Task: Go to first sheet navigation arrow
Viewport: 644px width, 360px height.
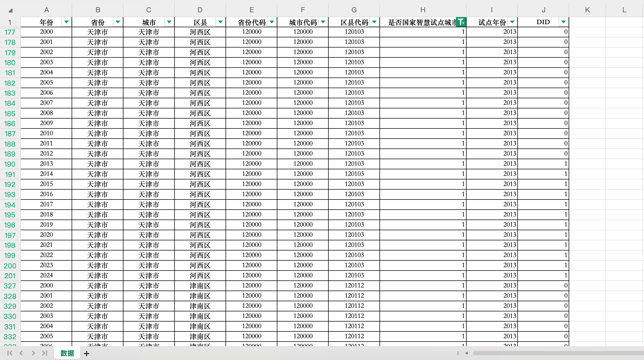Action: click(10, 353)
